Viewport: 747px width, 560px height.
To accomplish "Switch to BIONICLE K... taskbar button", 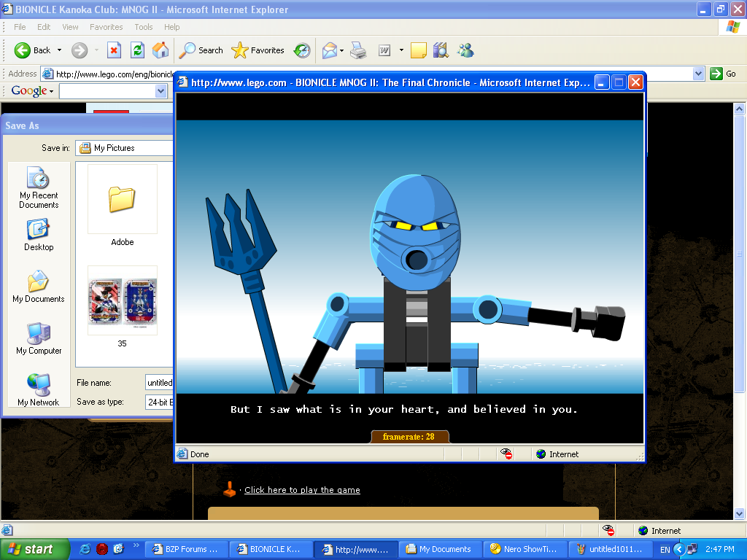I will click(x=271, y=549).
